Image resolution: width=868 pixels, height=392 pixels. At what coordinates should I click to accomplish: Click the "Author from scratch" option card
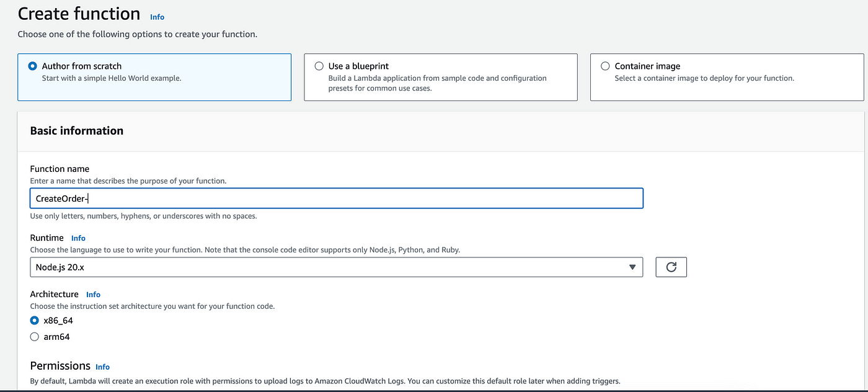pyautogui.click(x=154, y=77)
